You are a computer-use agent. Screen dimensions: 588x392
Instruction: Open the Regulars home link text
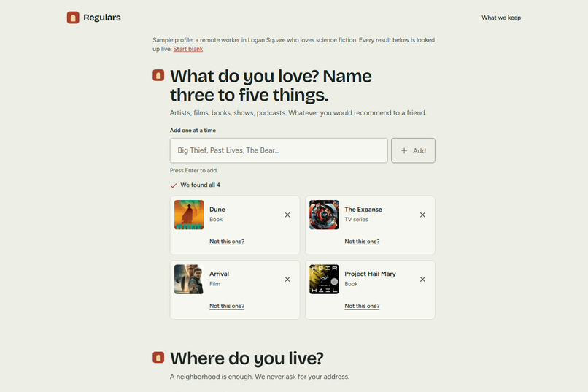pyautogui.click(x=102, y=18)
